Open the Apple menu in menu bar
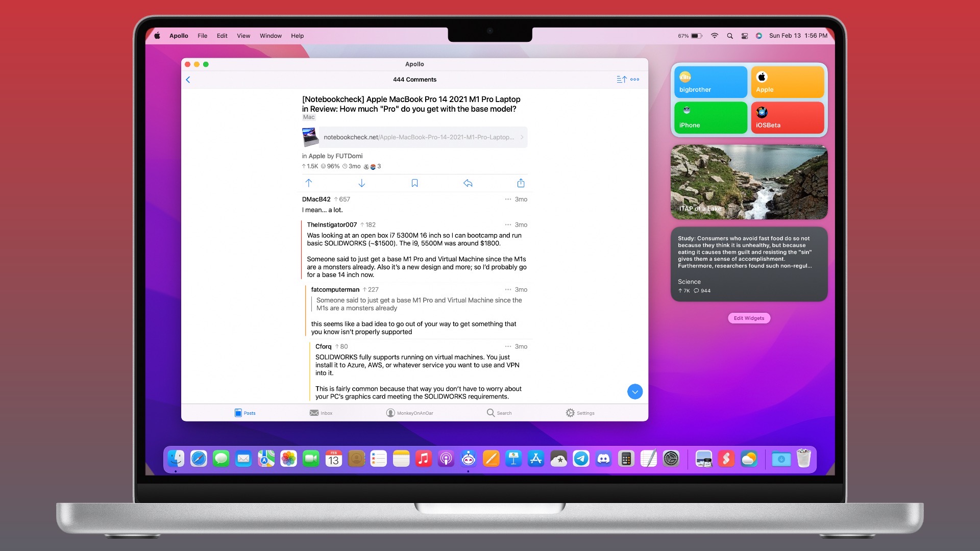 (x=157, y=36)
